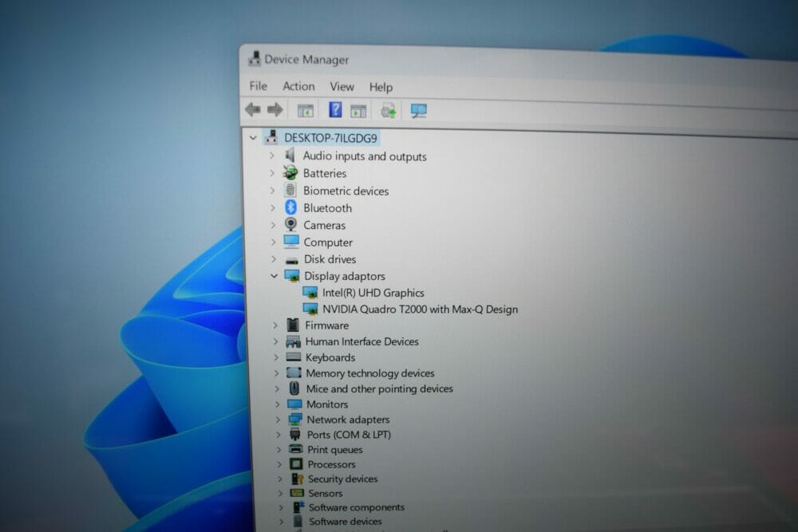This screenshot has width=798, height=532.
Task: Click the Show/Hide console tree toolbar icon
Action: (306, 110)
